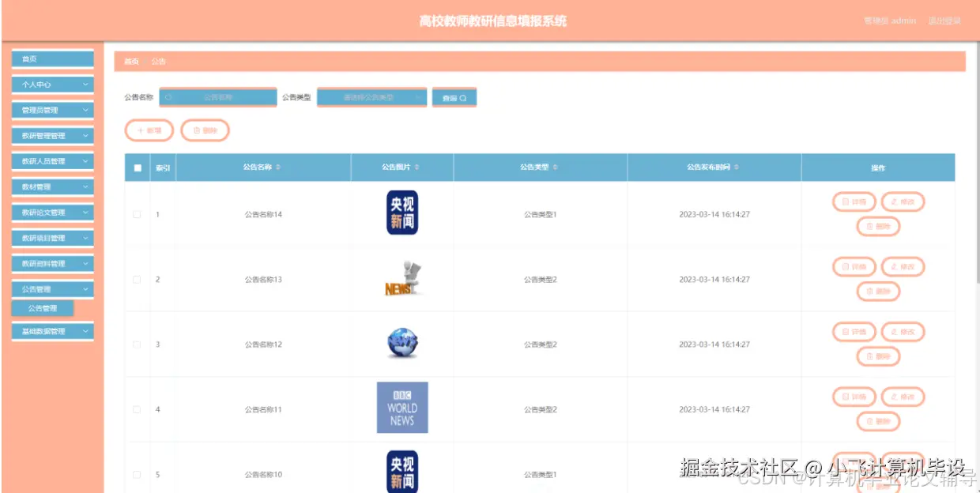Image resolution: width=980 pixels, height=493 pixels.
Task: Click the 央视新闻 image in row 1
Action: (402, 213)
